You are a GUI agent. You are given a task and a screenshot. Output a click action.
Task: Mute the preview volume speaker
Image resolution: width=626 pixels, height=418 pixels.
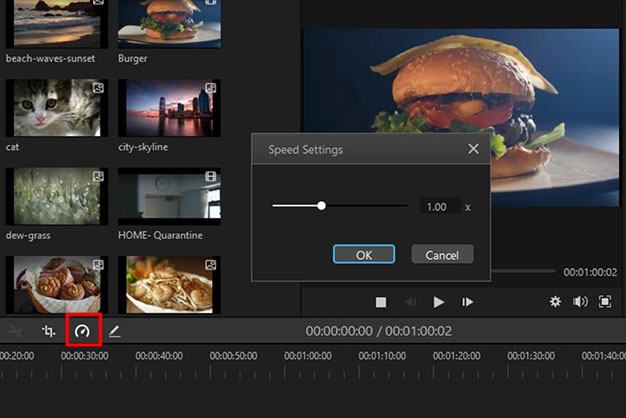tap(580, 301)
